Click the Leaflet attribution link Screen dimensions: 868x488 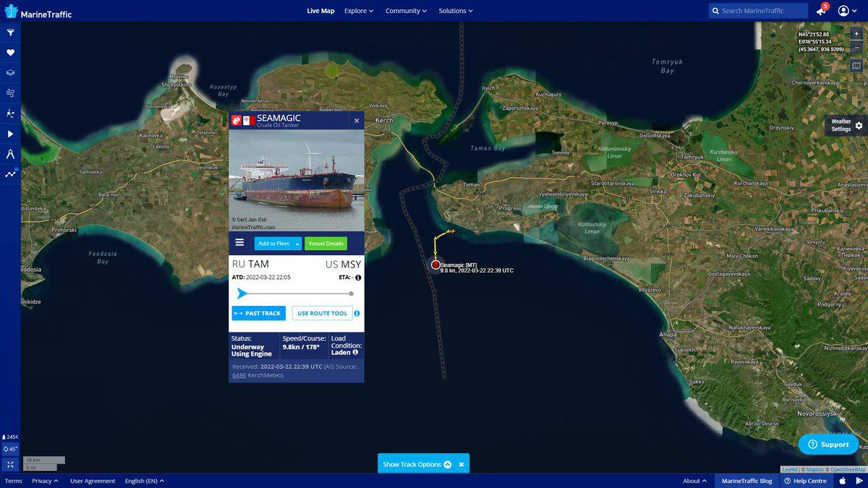(789, 470)
